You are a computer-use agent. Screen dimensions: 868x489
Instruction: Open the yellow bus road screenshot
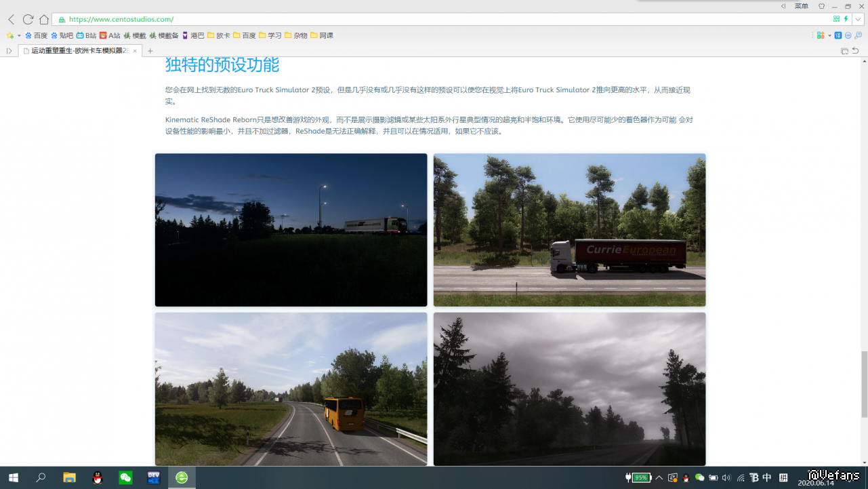[x=291, y=389]
